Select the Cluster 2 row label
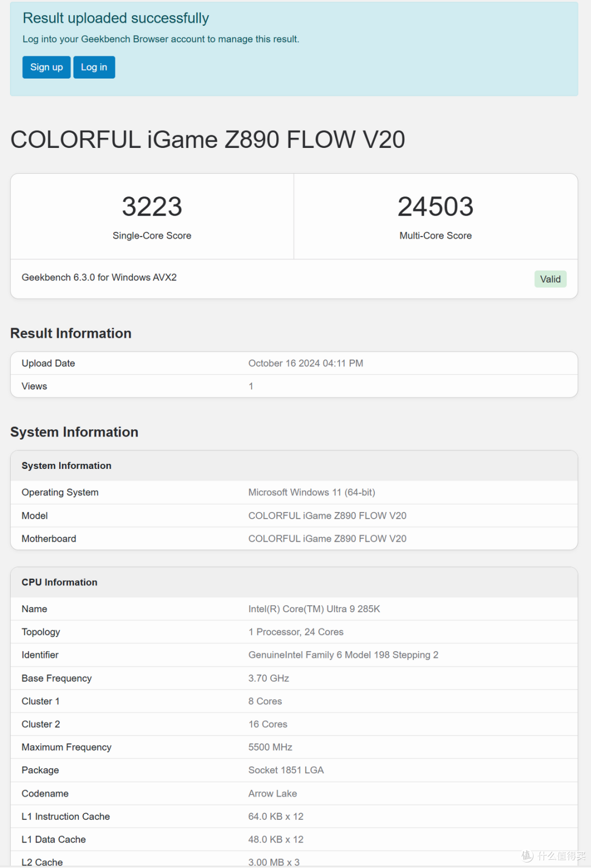The width and height of the screenshot is (591, 868). point(41,725)
